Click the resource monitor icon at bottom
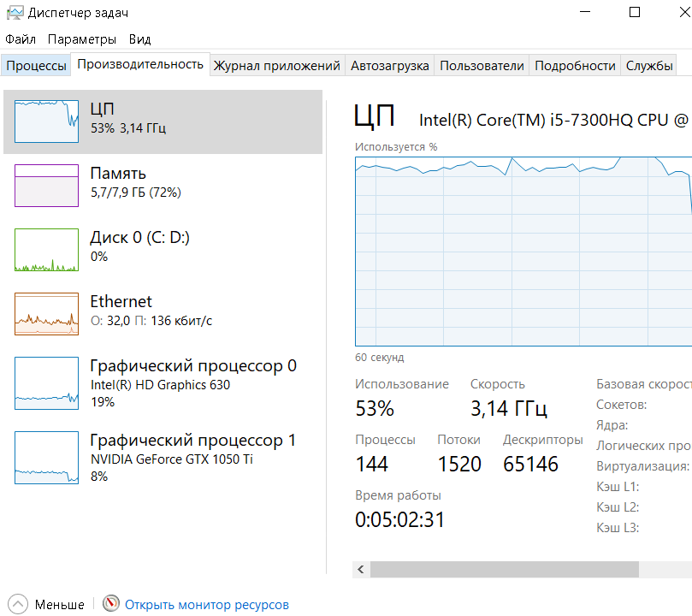Image resolution: width=692 pixels, height=616 pixels. tap(111, 604)
